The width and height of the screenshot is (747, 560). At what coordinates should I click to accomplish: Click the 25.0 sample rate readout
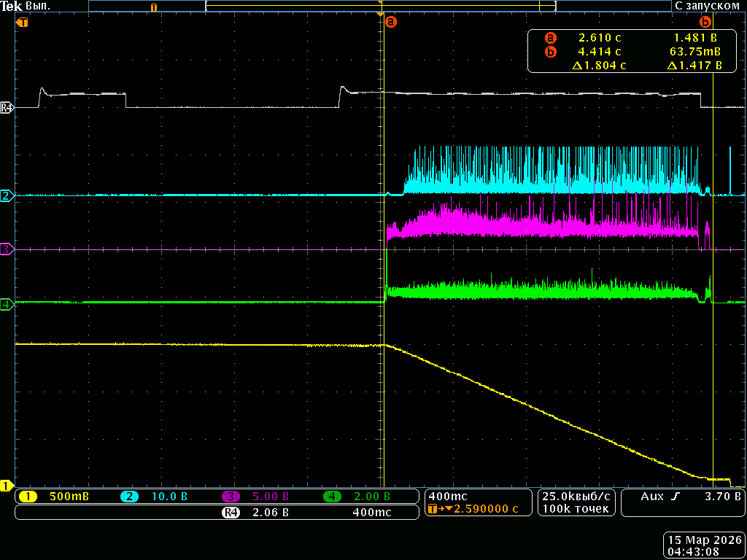tap(576, 497)
